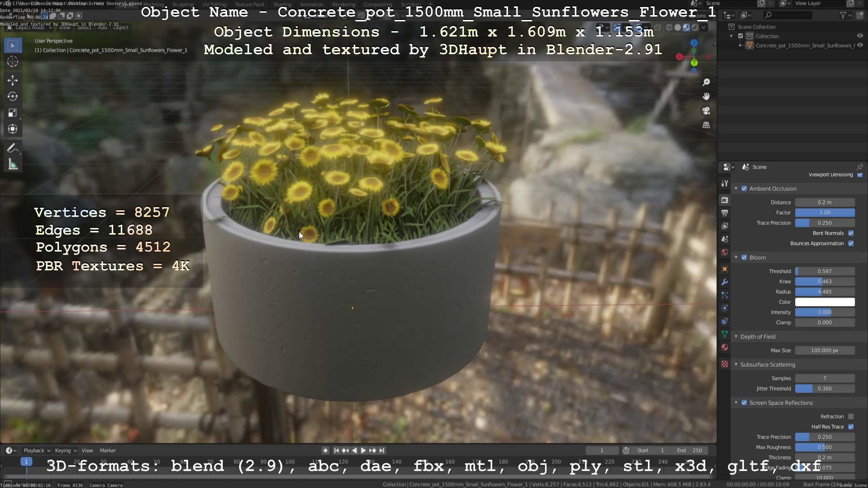The height and width of the screenshot is (488, 868).
Task: Activate the 3D Cursor tool
Action: [13, 62]
